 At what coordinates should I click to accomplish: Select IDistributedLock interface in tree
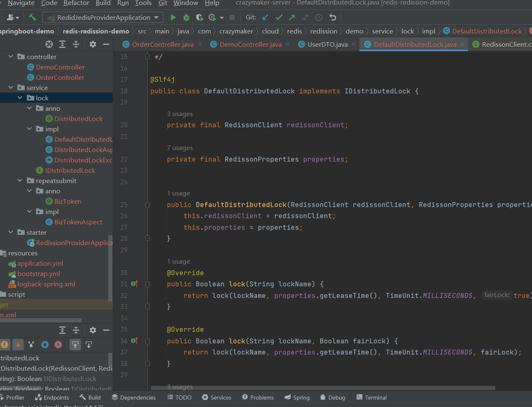(x=70, y=170)
